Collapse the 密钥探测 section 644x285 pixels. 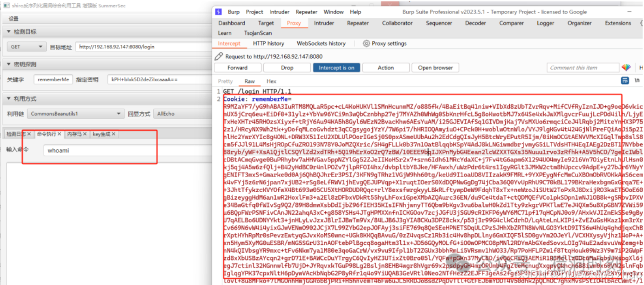coord(8,64)
